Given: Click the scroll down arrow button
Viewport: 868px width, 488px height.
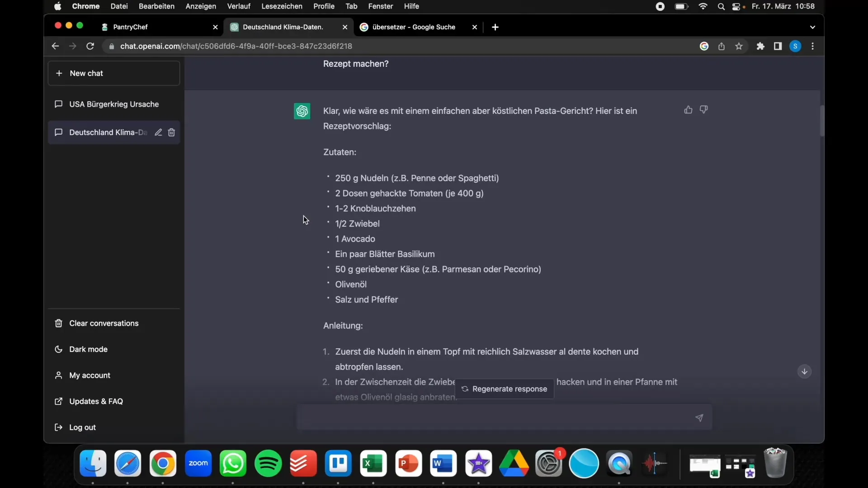Looking at the screenshot, I should (x=804, y=371).
